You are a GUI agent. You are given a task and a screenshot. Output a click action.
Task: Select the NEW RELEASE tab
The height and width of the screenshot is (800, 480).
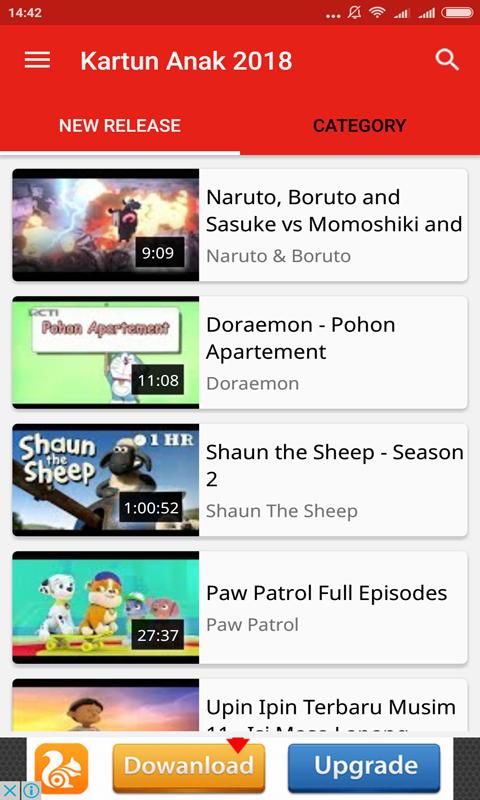pyautogui.click(x=120, y=126)
